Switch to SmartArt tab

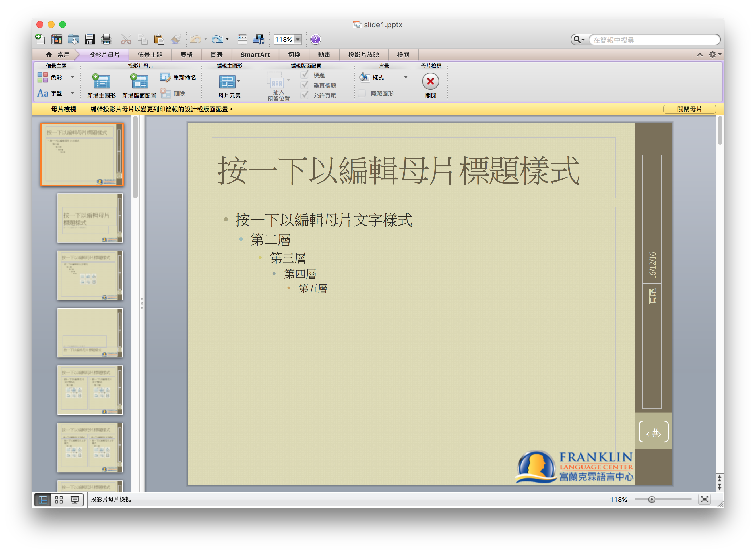255,55
